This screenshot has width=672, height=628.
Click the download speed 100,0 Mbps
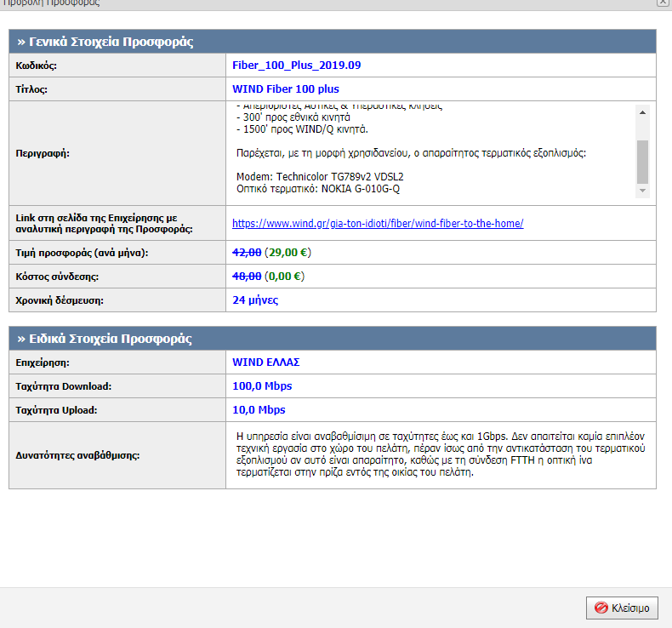click(262, 386)
